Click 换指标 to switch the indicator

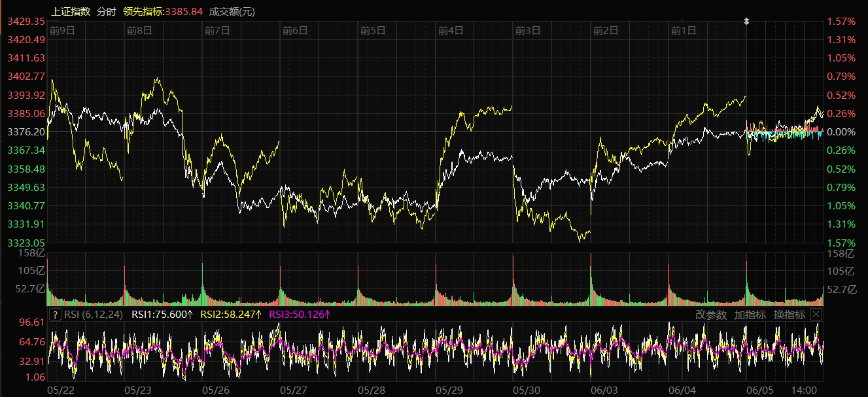790,315
